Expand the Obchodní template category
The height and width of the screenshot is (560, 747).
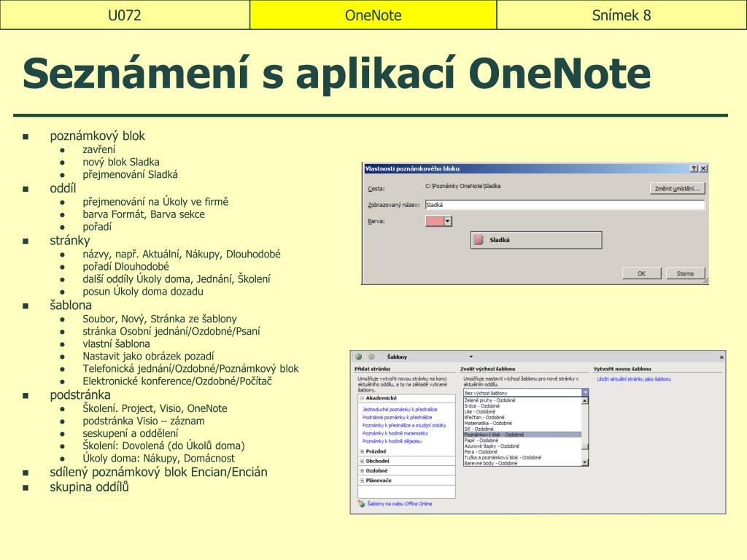(362, 461)
